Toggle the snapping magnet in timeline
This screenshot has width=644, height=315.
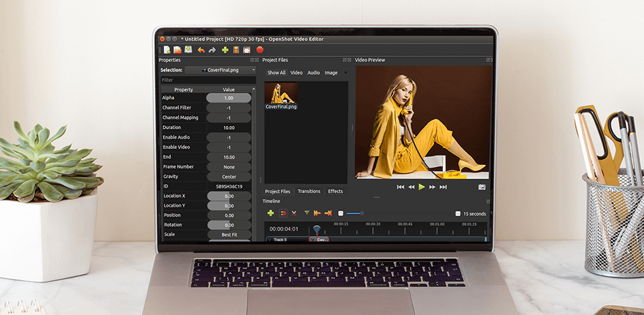click(x=283, y=213)
